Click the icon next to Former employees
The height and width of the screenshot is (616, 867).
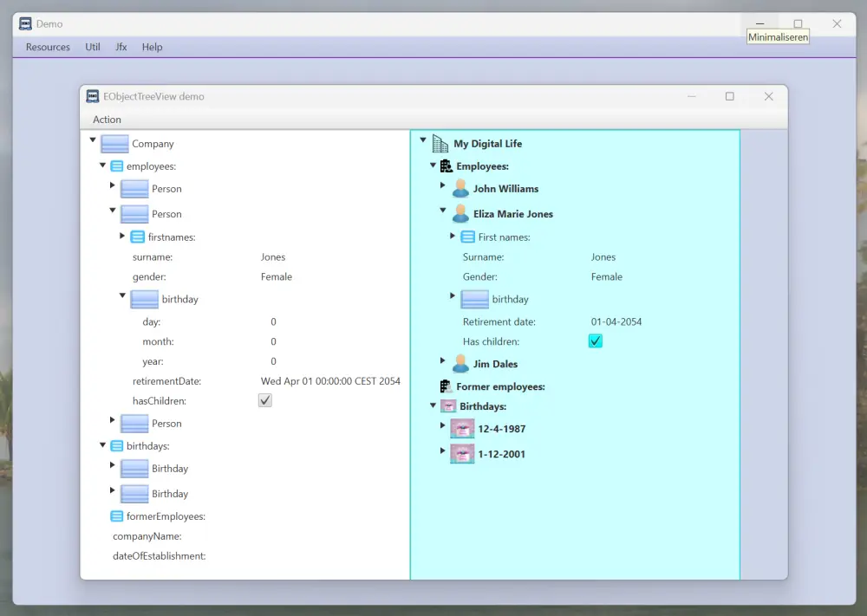click(x=446, y=386)
